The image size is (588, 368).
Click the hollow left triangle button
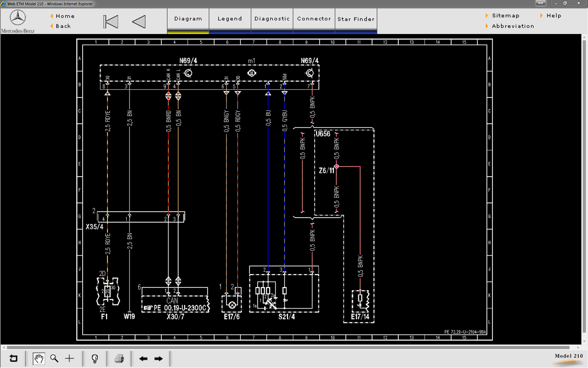[139, 22]
